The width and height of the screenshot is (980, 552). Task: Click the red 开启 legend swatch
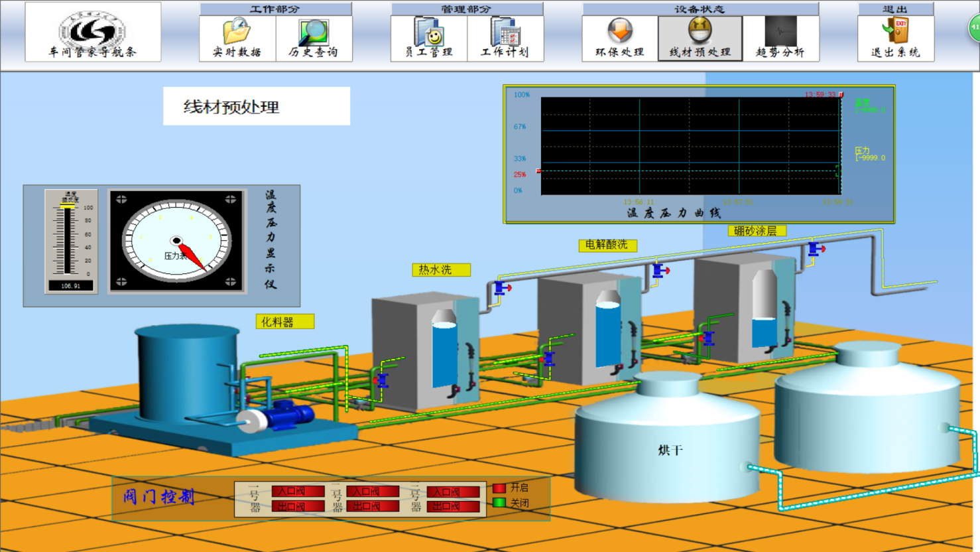[499, 488]
